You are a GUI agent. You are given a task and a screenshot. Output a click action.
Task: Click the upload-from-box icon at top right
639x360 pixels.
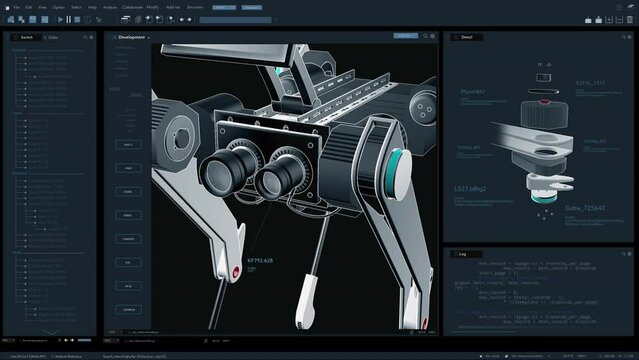pyautogui.click(x=598, y=20)
